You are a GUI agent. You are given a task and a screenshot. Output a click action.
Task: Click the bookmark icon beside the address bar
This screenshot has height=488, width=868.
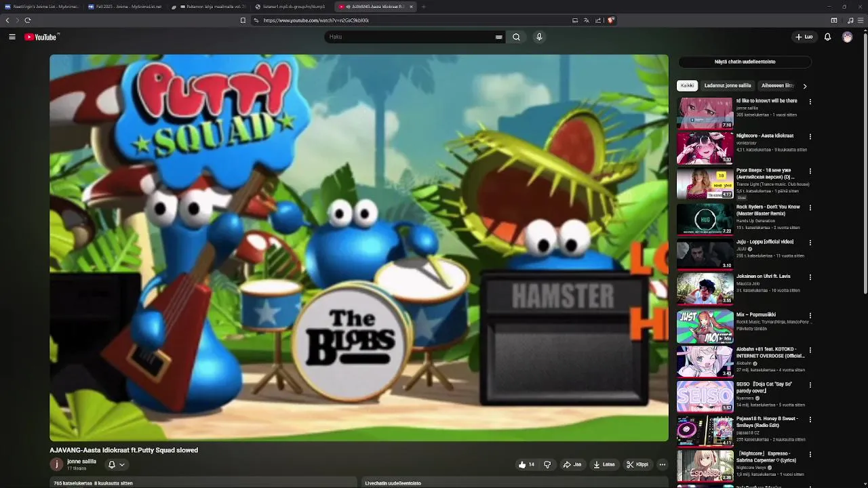[x=243, y=20]
